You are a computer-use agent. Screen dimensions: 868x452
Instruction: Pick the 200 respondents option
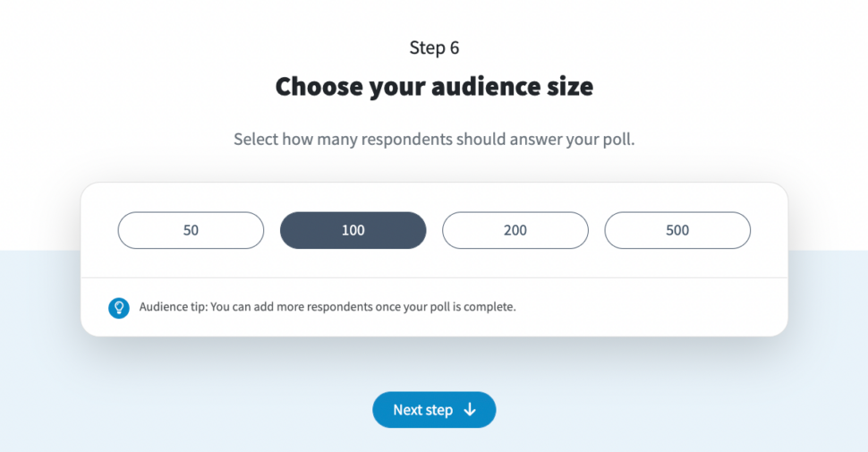[x=515, y=230]
